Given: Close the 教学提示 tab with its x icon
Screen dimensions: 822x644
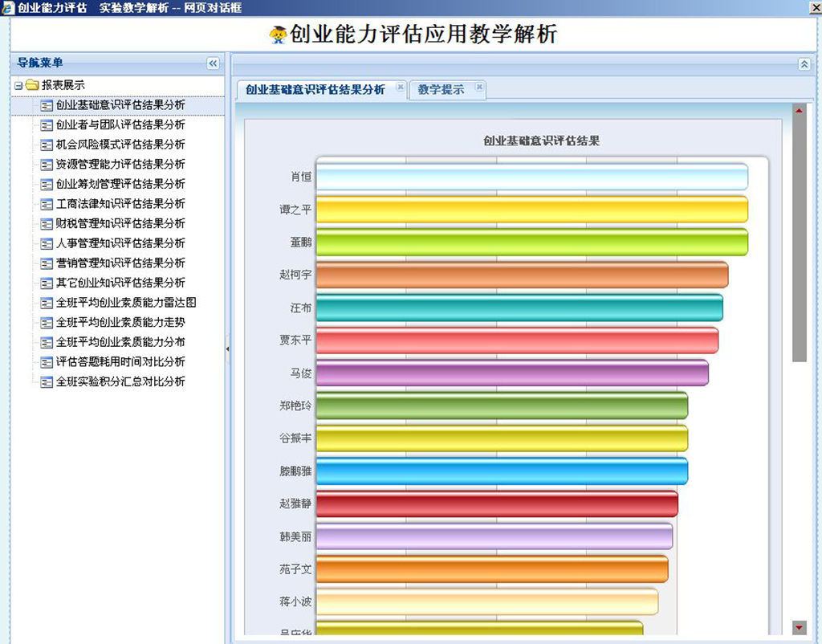Looking at the screenshot, I should point(478,88).
